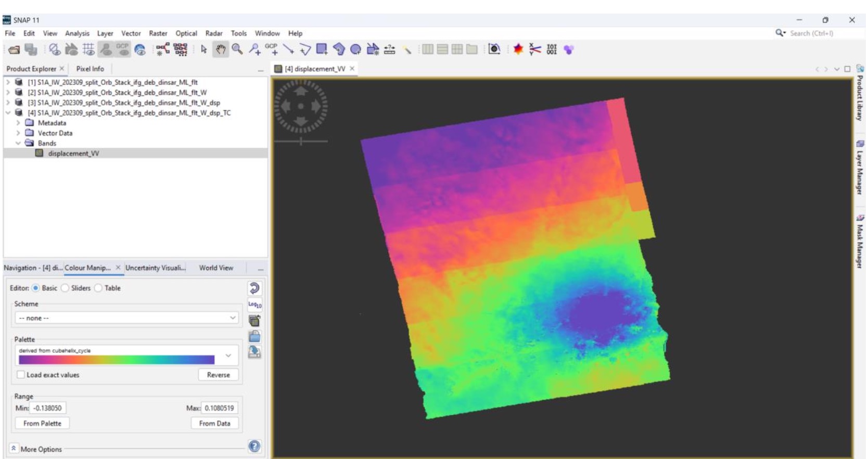Select the Draw Polygon tool

click(x=339, y=49)
